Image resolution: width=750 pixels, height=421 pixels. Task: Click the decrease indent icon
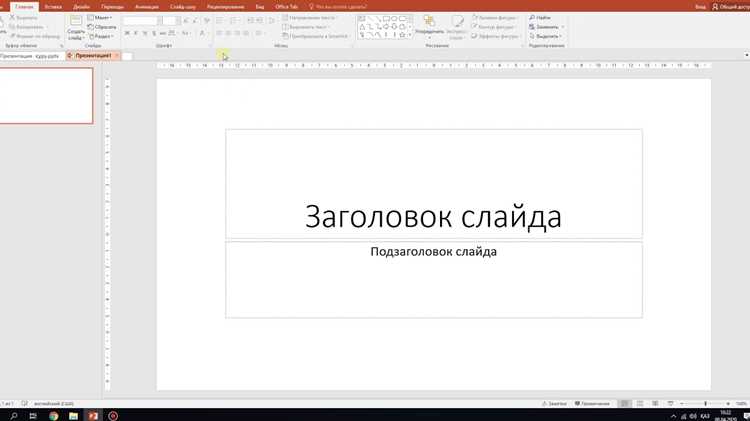pyautogui.click(x=250, y=21)
